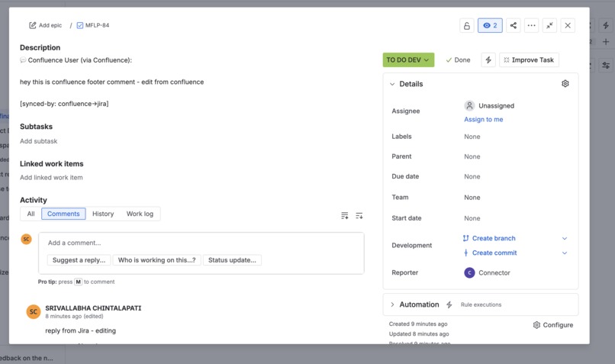The image size is (615, 364).
Task: Click the Assign to me link
Action: pyautogui.click(x=483, y=119)
